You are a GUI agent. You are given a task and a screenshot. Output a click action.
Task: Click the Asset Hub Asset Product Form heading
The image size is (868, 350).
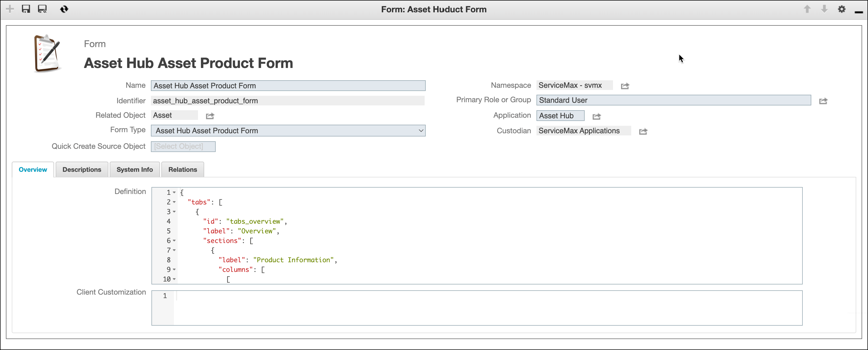[x=188, y=63]
